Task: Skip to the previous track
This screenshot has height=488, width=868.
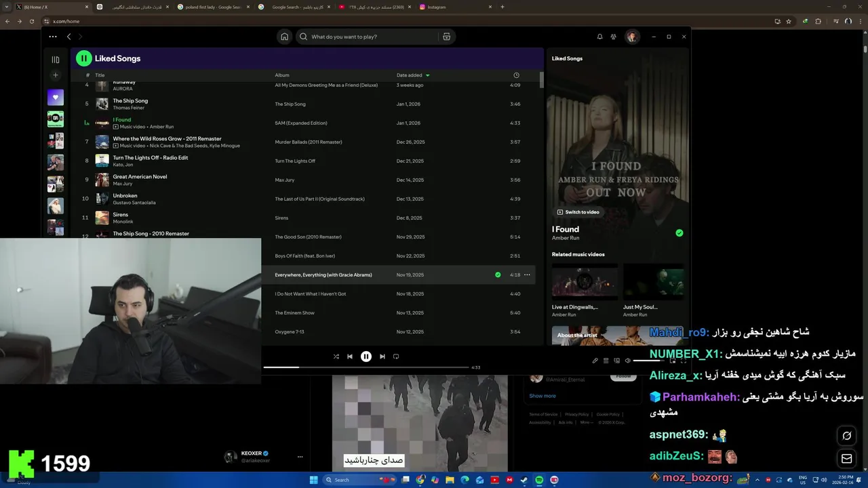Action: (350, 357)
